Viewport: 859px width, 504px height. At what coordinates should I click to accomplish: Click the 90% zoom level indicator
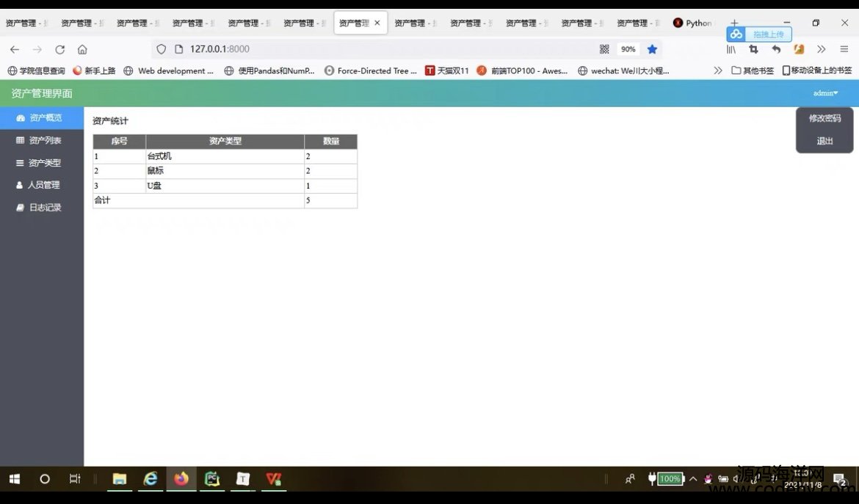(628, 49)
